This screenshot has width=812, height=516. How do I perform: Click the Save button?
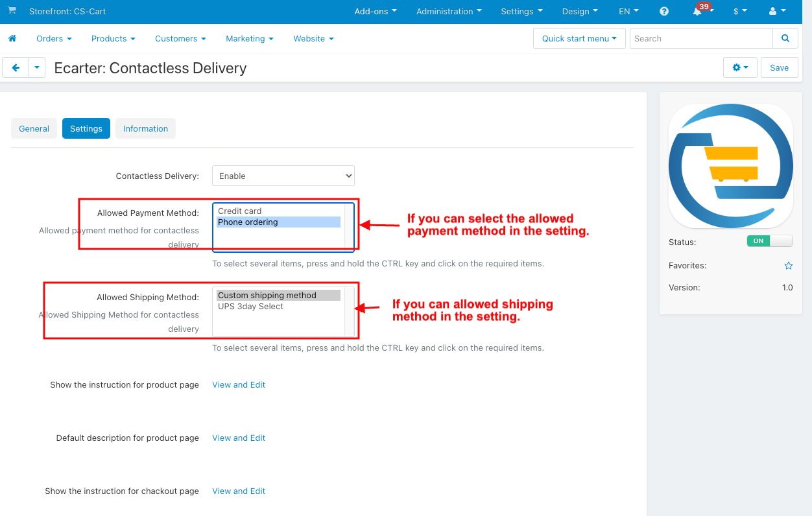pyautogui.click(x=780, y=67)
